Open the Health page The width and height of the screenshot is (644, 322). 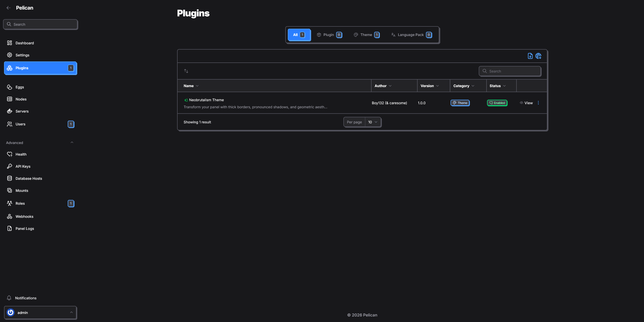(40, 154)
